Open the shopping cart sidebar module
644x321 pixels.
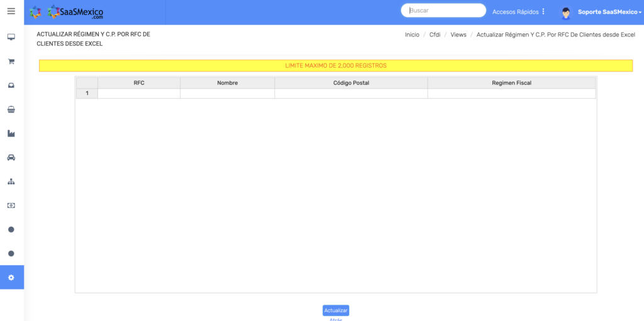[11, 62]
